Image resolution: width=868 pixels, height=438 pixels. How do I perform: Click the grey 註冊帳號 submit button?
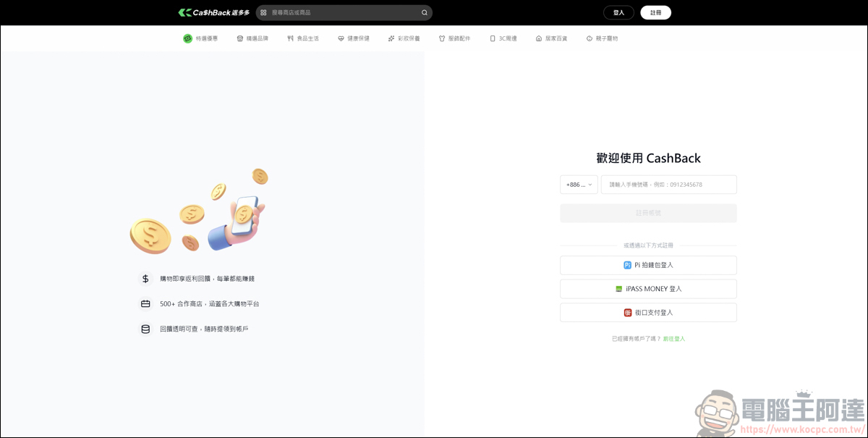click(x=648, y=213)
